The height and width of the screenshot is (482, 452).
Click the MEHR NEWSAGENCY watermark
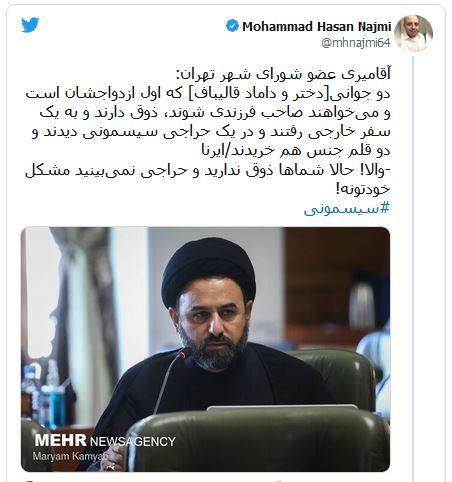click(x=105, y=441)
